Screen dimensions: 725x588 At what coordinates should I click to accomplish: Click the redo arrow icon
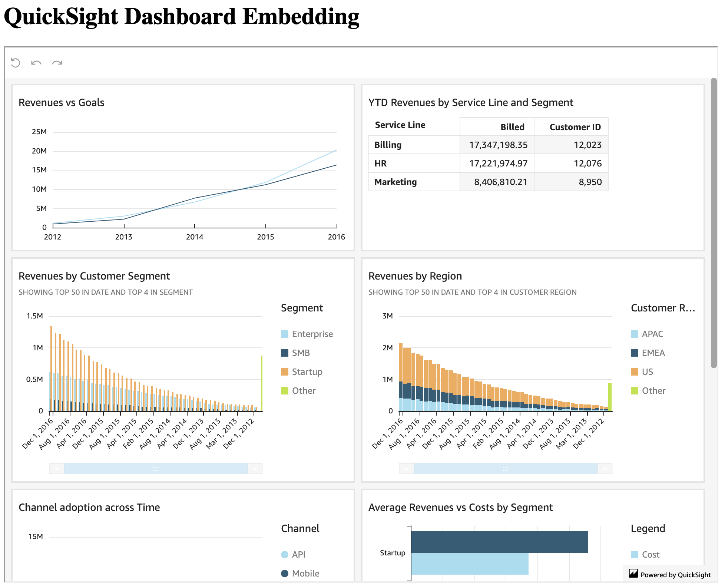click(57, 63)
